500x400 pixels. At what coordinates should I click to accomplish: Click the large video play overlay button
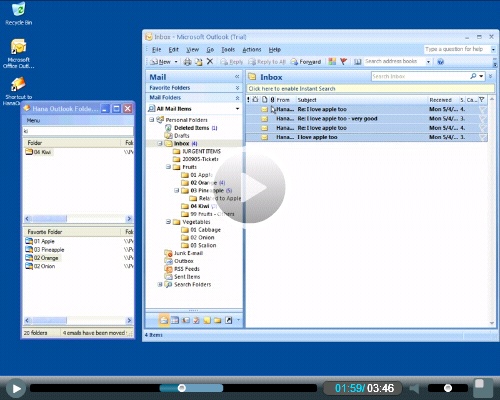(x=250, y=188)
